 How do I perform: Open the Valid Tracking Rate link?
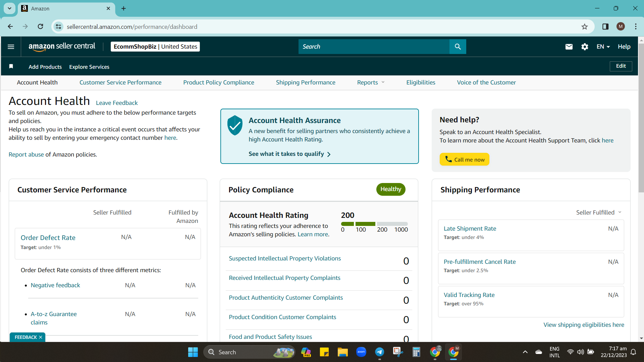tap(469, 295)
